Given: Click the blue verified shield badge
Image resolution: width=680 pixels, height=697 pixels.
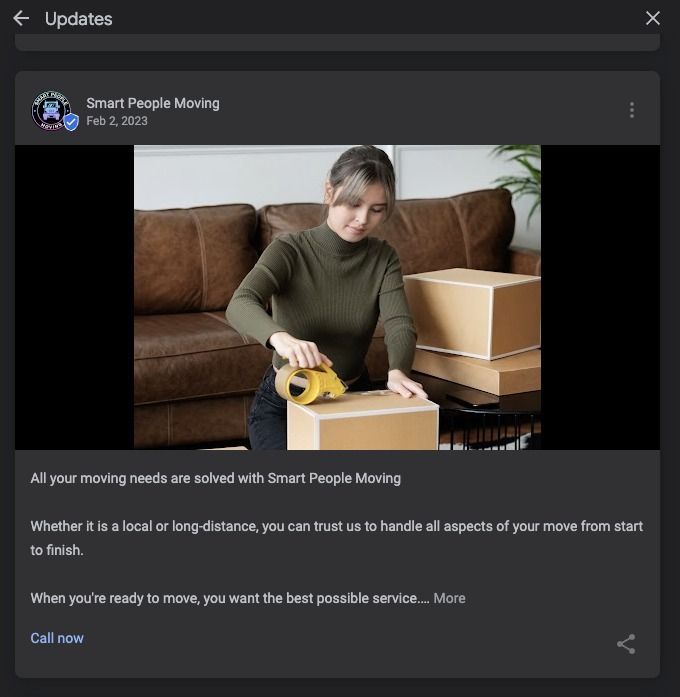Looking at the screenshot, I should pyautogui.click(x=71, y=122).
